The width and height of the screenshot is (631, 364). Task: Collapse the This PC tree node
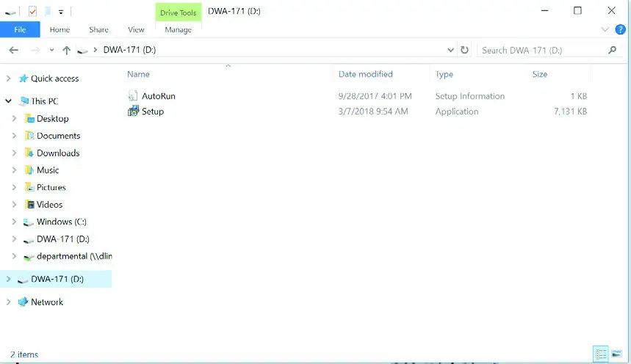tap(9, 101)
